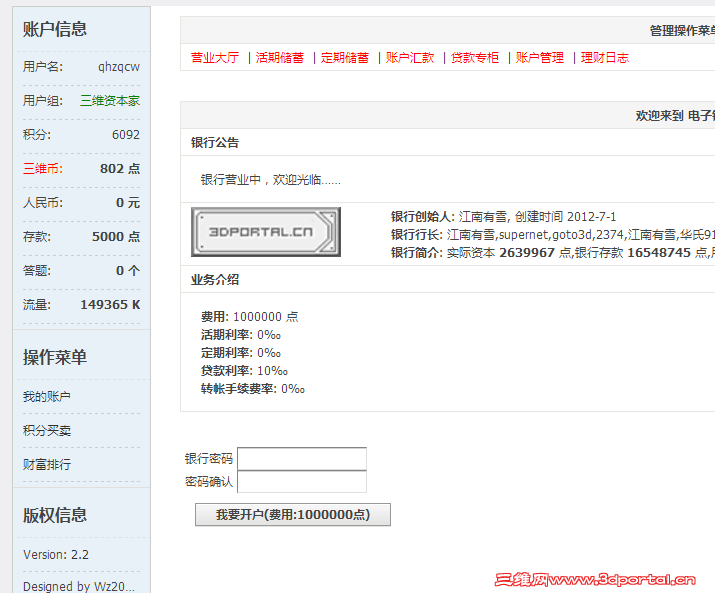Click the 账户信息 panel heading
715x593 pixels.
pos(55,29)
